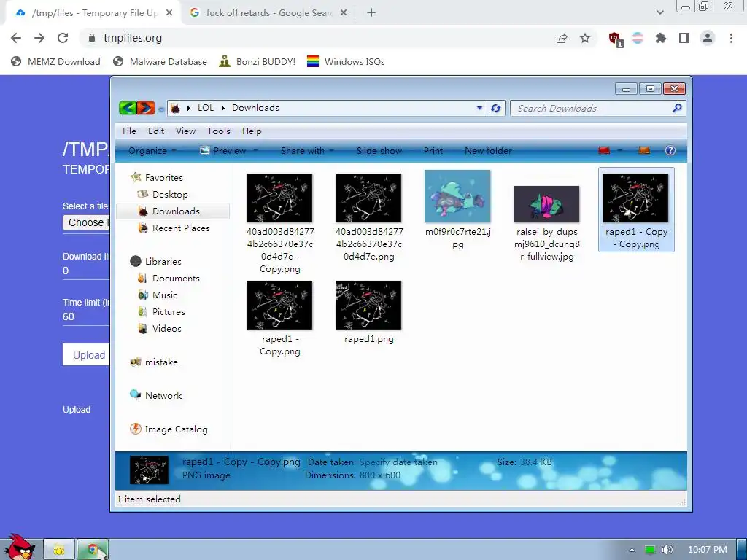Open the share page icon in Chrome

coord(562,38)
